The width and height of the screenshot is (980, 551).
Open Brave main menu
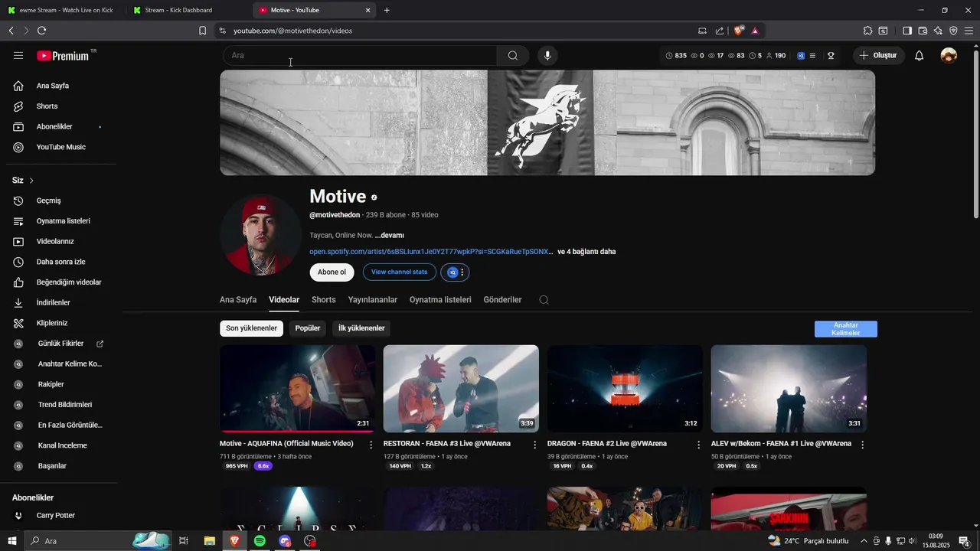[969, 31]
